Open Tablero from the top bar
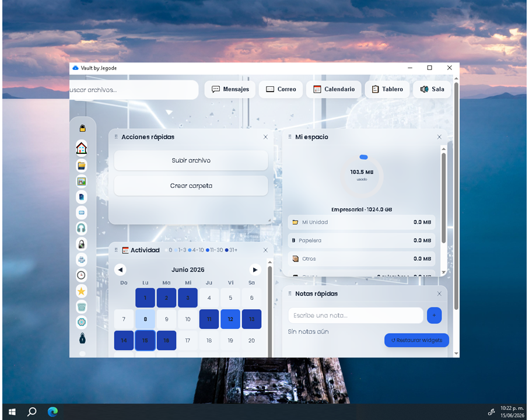Screen dimensions: 529x420 [387, 89]
